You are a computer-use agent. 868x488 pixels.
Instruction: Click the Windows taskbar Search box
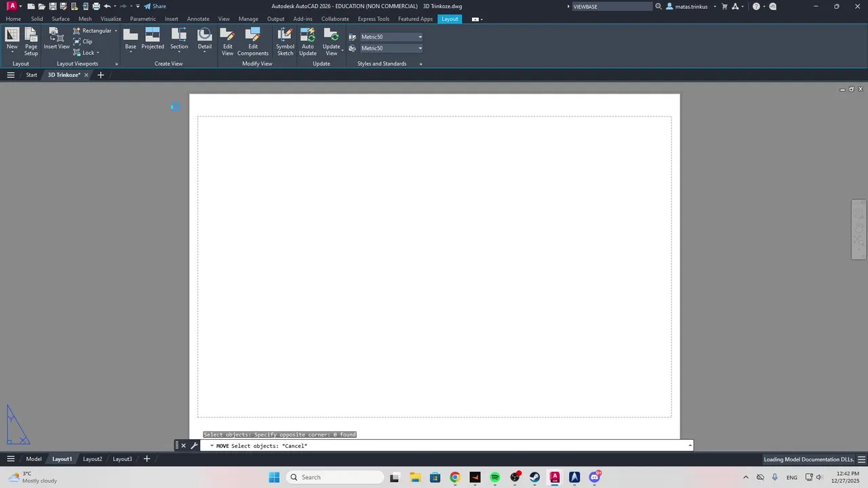pyautogui.click(x=335, y=477)
